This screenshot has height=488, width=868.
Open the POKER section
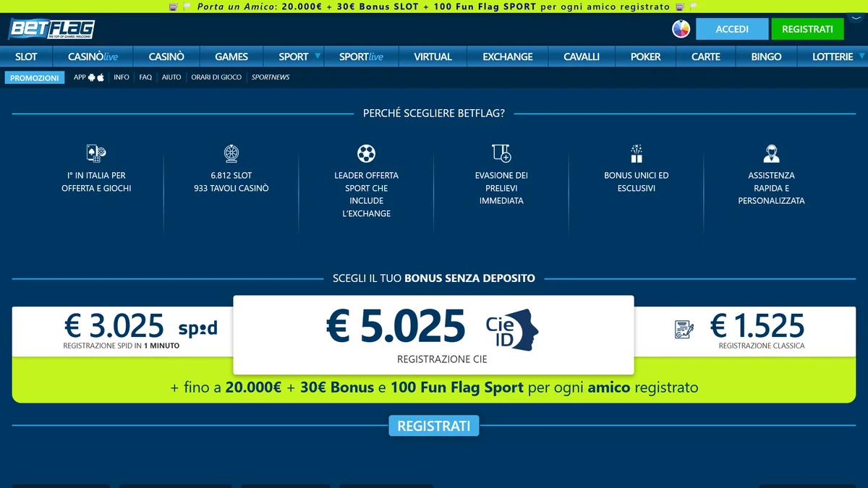[645, 56]
